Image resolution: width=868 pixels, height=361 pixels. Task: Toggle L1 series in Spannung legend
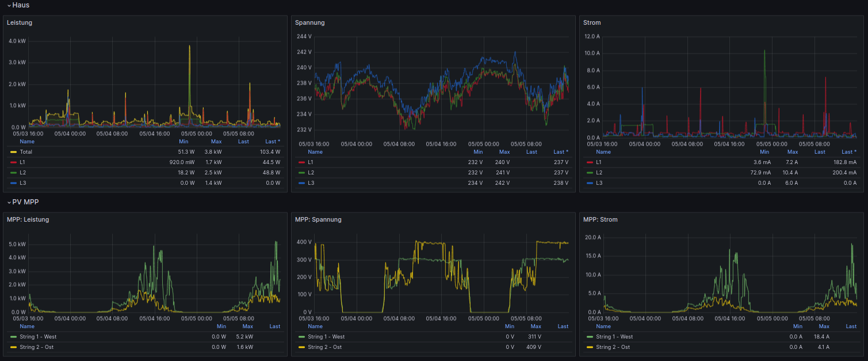[x=311, y=162]
